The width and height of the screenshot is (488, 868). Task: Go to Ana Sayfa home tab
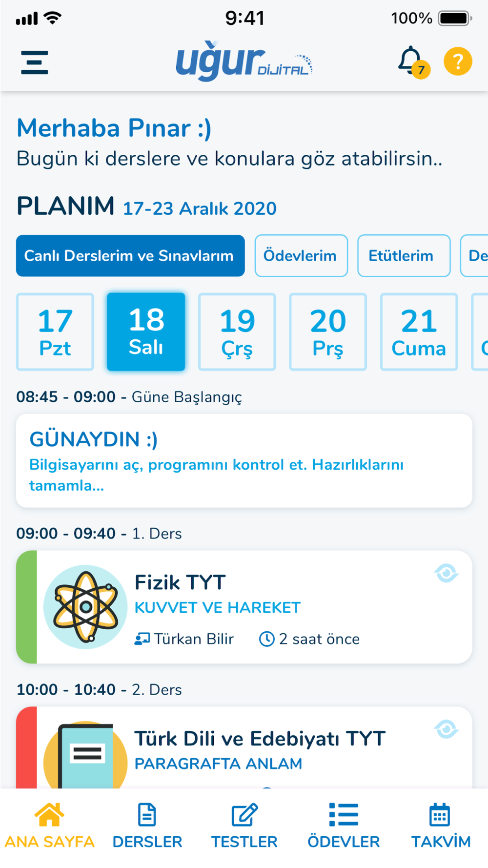(49, 826)
